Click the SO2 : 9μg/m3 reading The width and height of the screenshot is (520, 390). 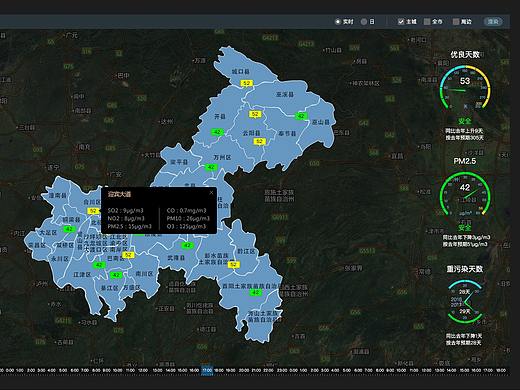126,211
